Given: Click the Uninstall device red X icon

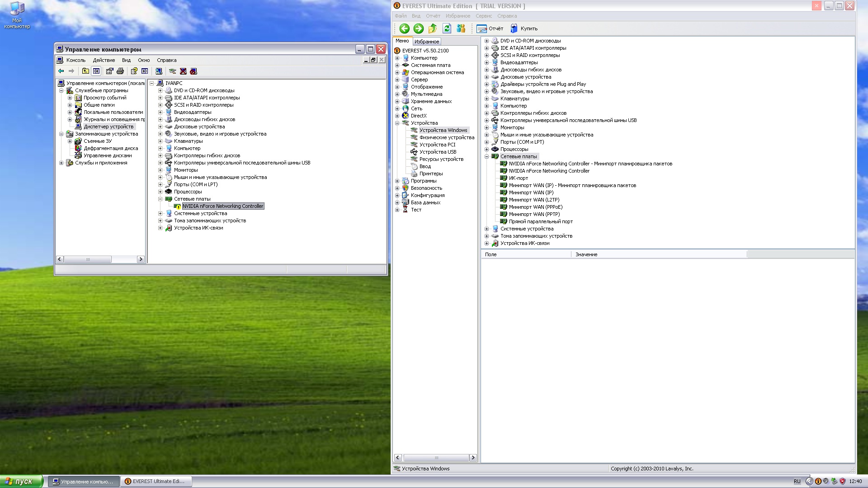Looking at the screenshot, I should 183,71.
